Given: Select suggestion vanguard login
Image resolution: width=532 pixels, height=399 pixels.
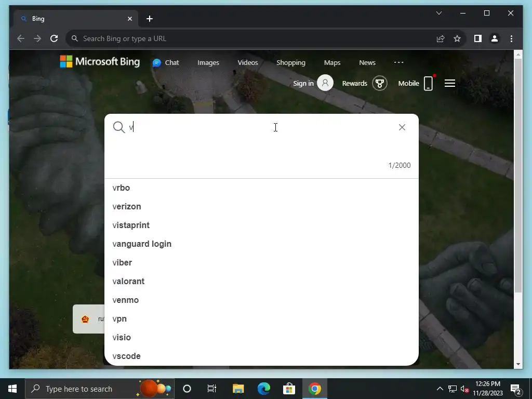Looking at the screenshot, I should pos(261,244).
